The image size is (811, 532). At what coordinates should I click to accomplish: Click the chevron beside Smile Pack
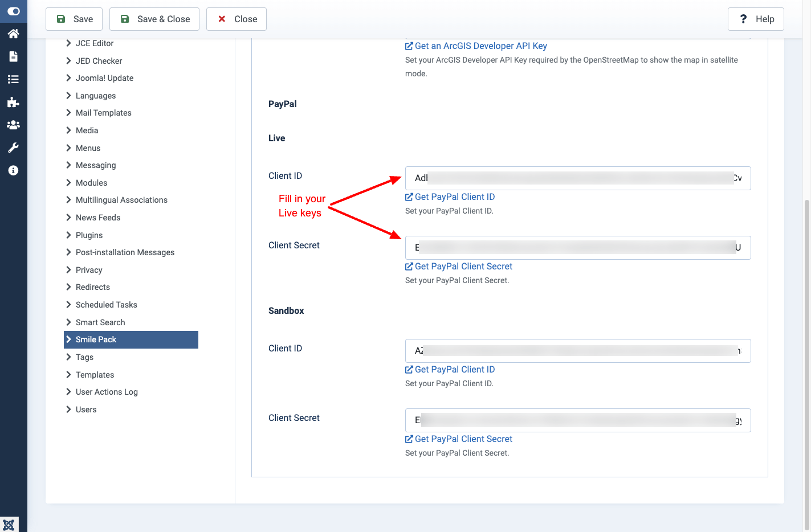(68, 339)
